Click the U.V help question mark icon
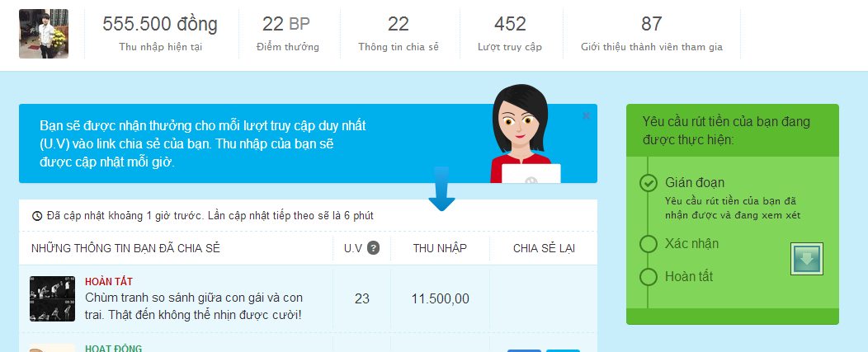The height and width of the screenshot is (352, 868). pyautogui.click(x=373, y=248)
